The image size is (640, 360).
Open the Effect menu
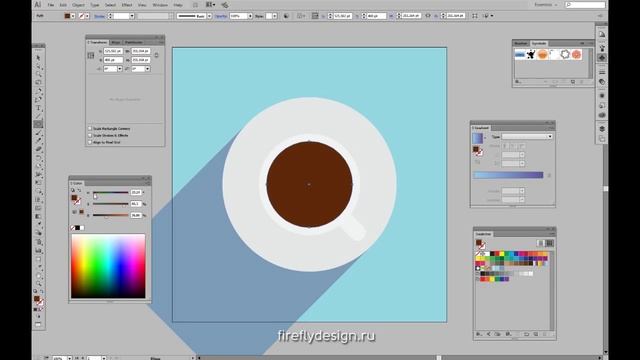tap(127, 5)
